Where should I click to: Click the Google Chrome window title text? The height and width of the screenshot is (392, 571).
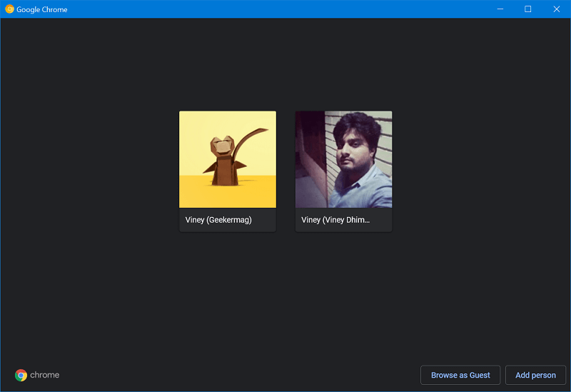click(x=42, y=9)
